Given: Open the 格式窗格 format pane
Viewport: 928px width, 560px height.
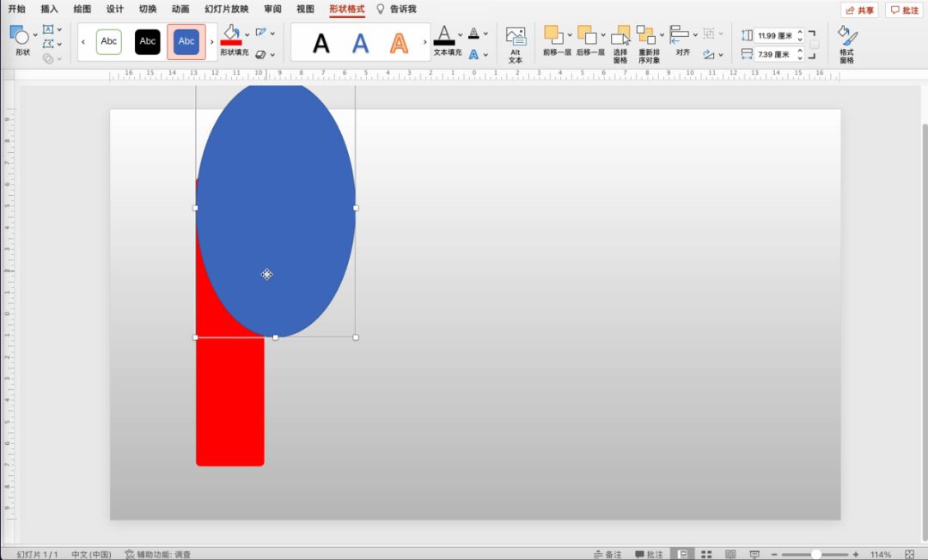Looking at the screenshot, I should [847, 45].
